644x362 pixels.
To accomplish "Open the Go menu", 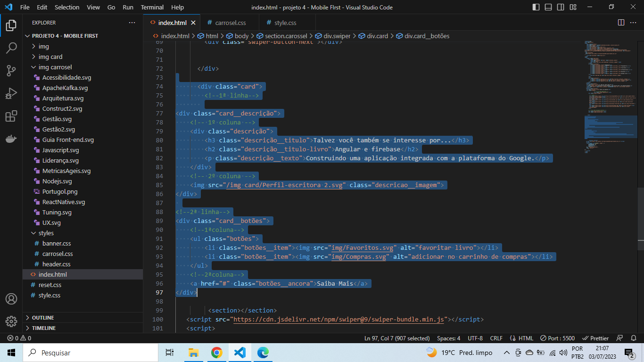I will 111,7.
